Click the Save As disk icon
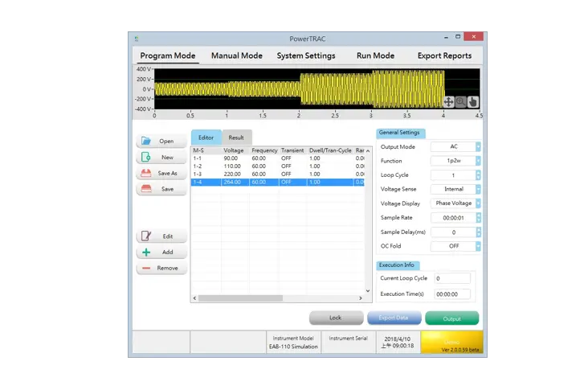The image size is (588, 386). click(146, 173)
